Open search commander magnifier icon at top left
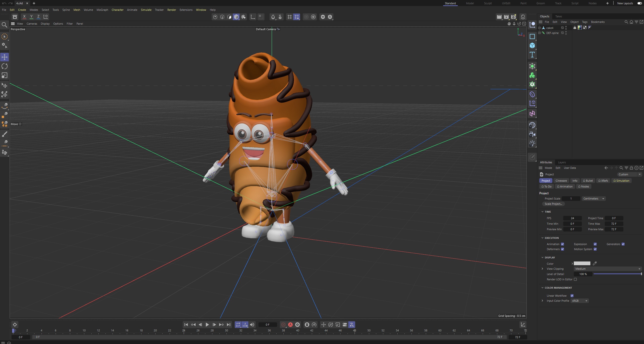The height and width of the screenshot is (344, 644). [4, 25]
